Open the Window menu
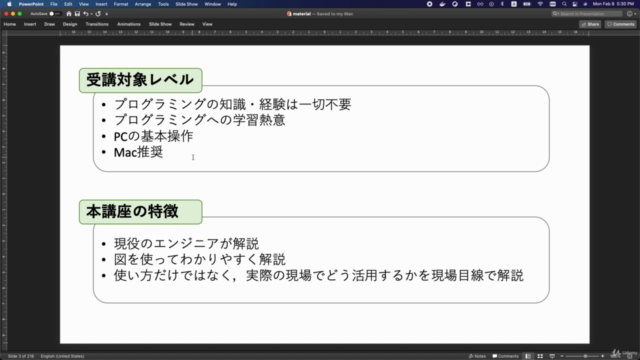Image resolution: width=640 pixels, height=360 pixels. pyautogui.click(x=213, y=4)
